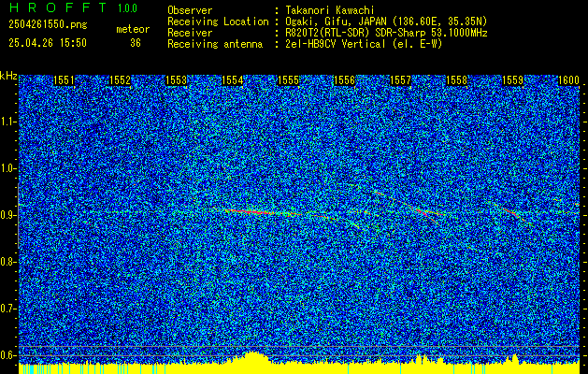Image resolution: width=588 pixels, height=374 pixels.
Task: Click time marker 1553
Action: click(176, 80)
